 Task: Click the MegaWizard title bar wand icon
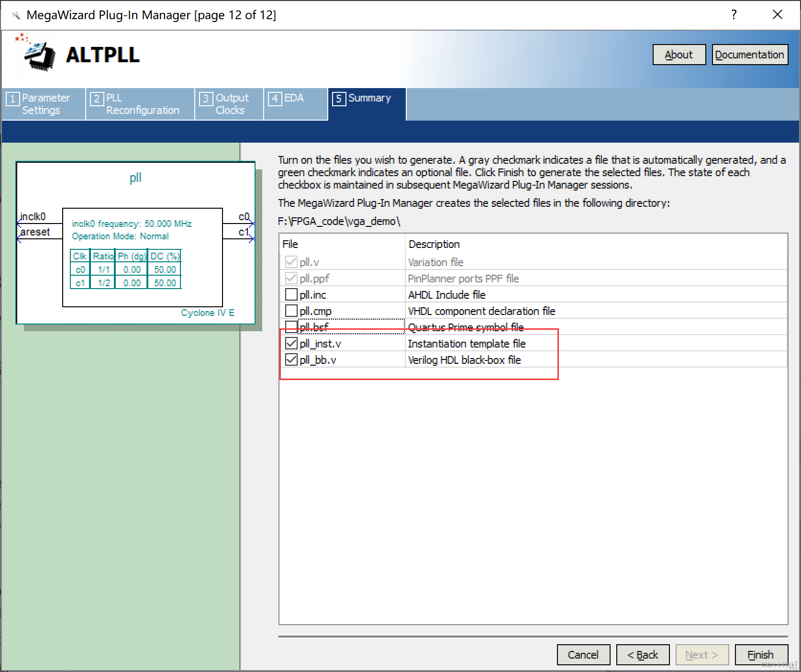coord(16,15)
